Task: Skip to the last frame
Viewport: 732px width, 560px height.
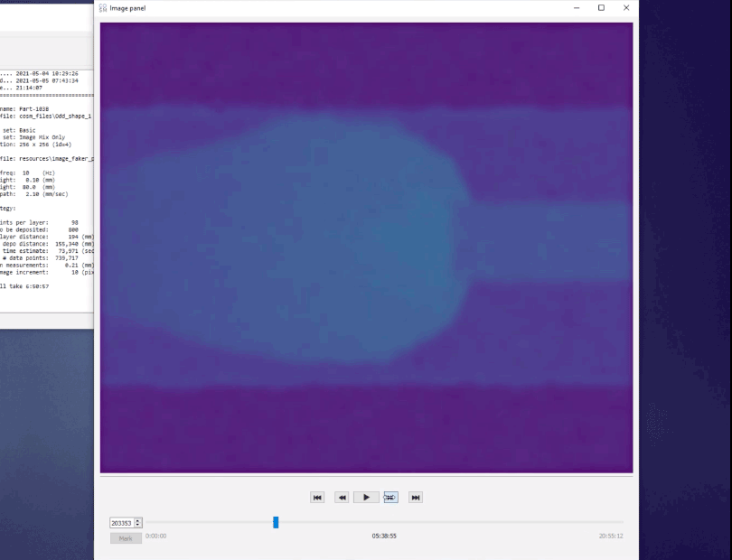Action: [x=415, y=498]
